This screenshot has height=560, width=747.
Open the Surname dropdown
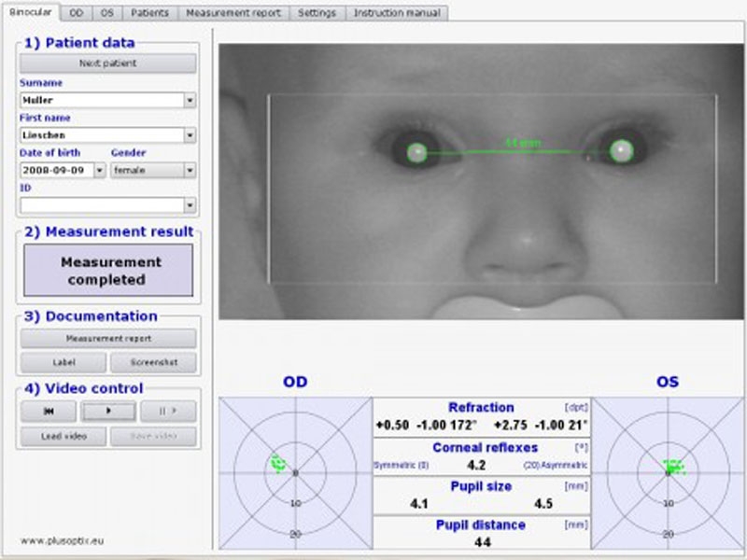pyautogui.click(x=190, y=100)
